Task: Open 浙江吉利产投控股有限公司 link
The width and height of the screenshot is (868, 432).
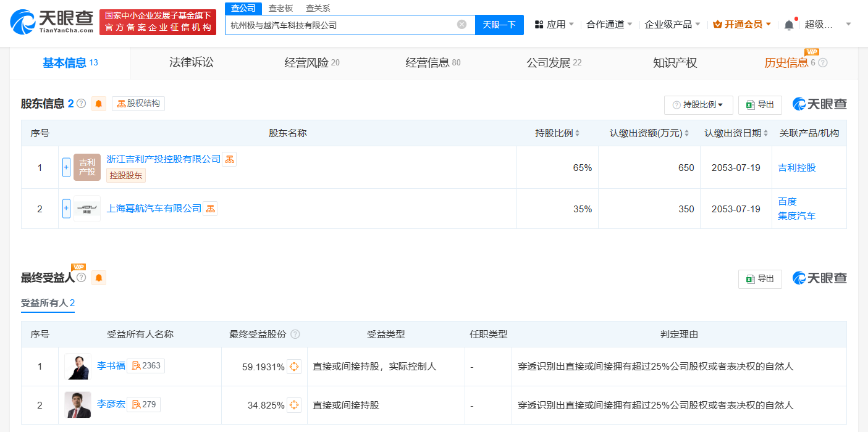Action: 163,159
